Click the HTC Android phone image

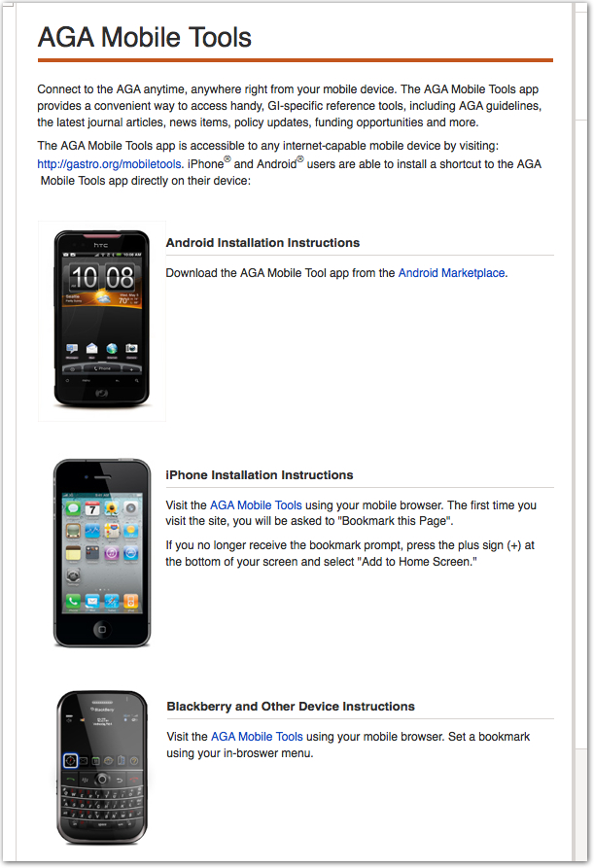(x=102, y=320)
